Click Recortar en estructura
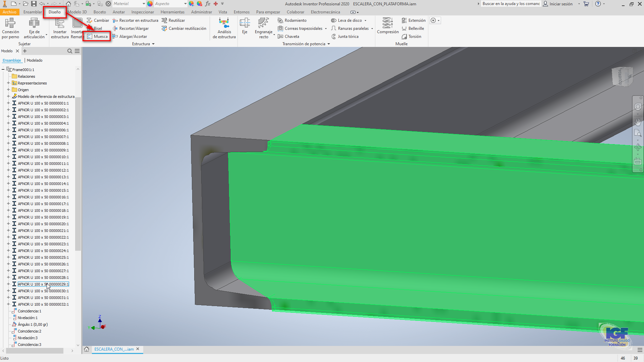This screenshot has width=644, height=362. 136,20
